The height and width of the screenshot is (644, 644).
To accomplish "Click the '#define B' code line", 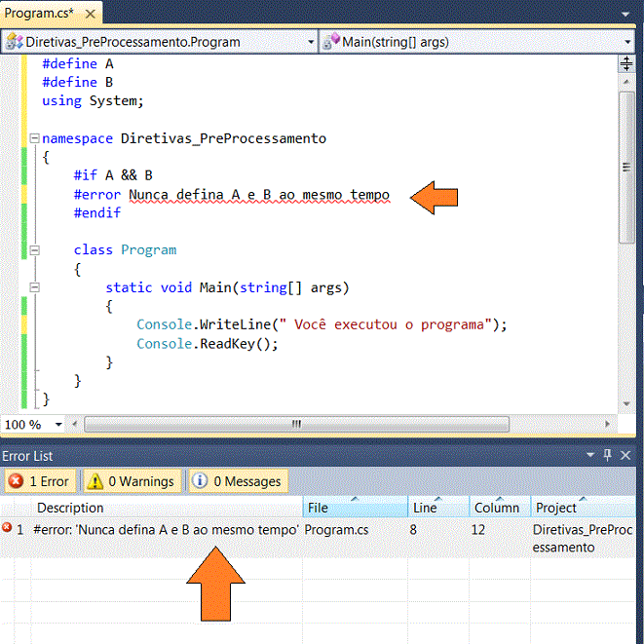I will tap(78, 82).
